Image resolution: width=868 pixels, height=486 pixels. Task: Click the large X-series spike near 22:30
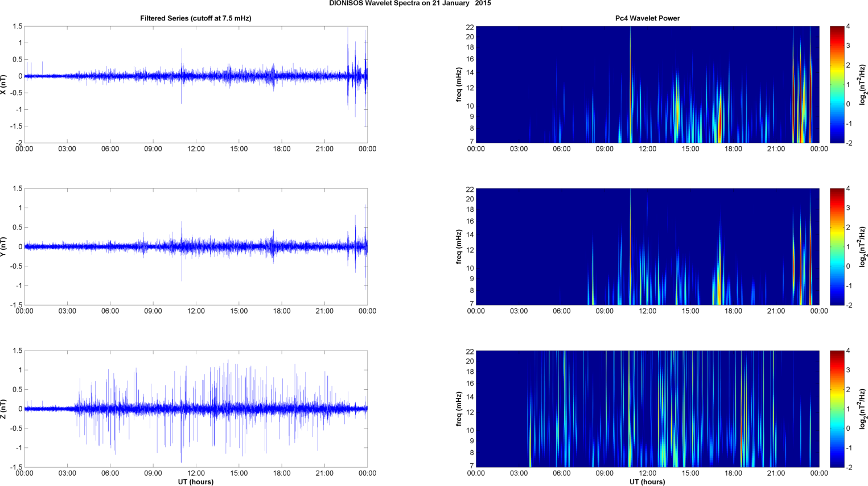point(347,68)
